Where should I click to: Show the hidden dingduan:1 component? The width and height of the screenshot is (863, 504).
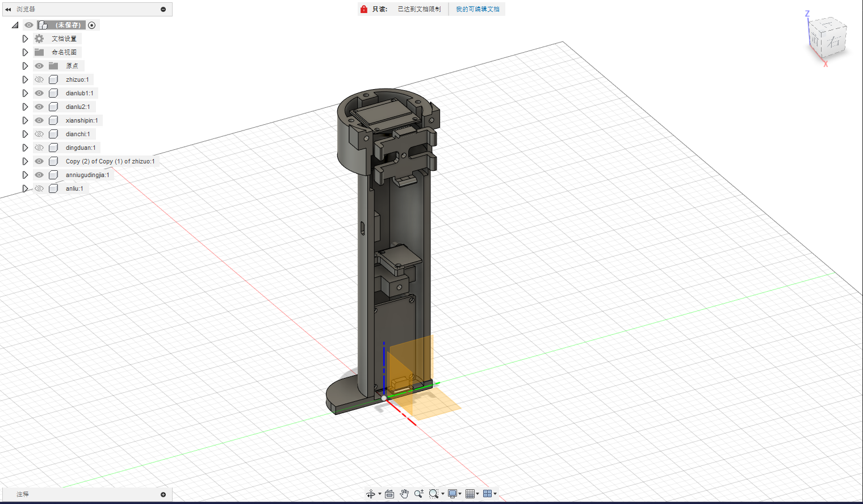pyautogui.click(x=39, y=148)
